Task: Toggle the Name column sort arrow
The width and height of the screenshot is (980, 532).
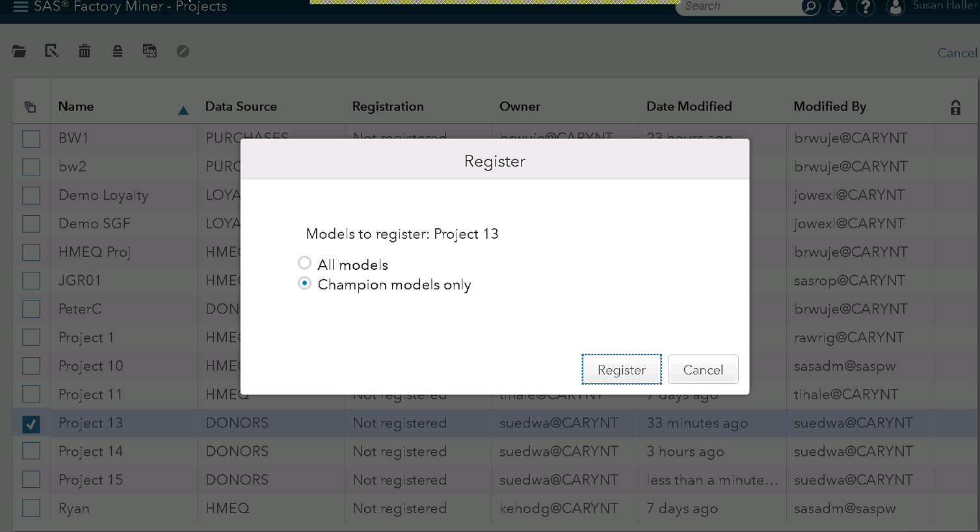Action: pos(183,111)
